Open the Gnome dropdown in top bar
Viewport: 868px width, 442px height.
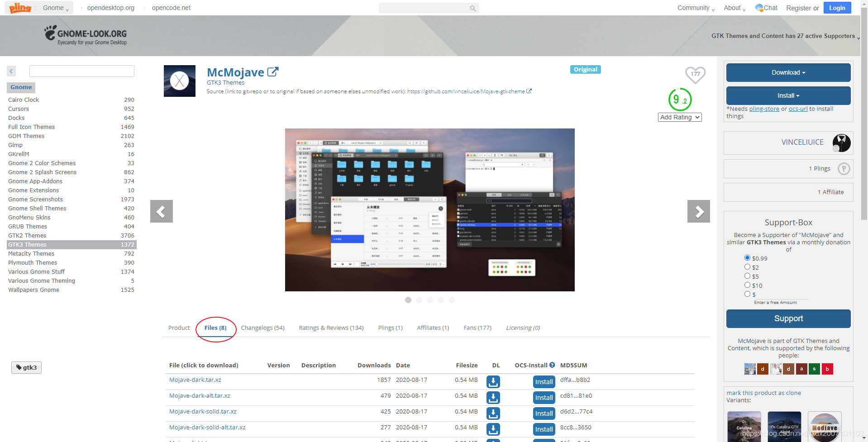pos(56,8)
